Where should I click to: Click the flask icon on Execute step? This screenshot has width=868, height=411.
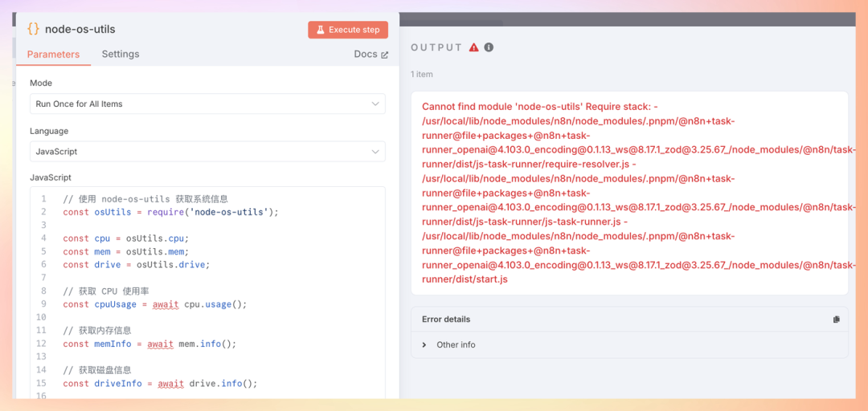(320, 30)
